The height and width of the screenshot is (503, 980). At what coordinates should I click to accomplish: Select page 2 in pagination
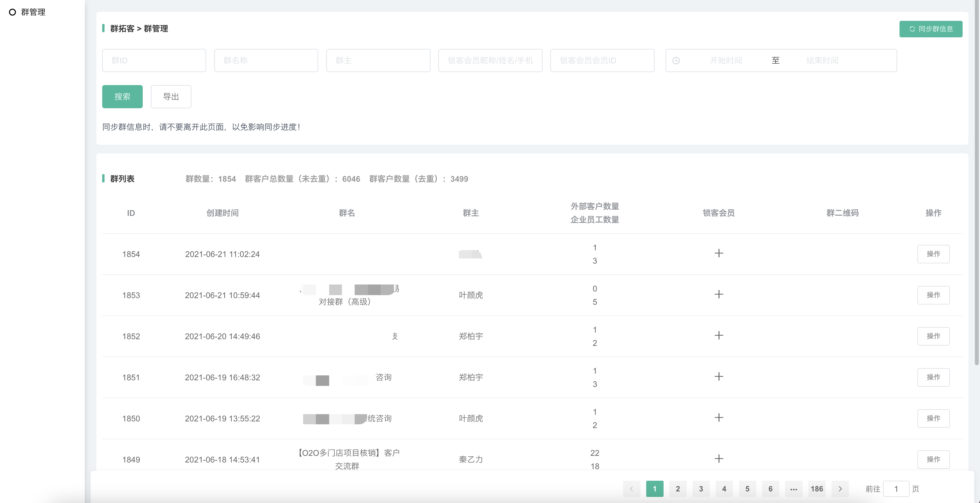click(x=677, y=489)
